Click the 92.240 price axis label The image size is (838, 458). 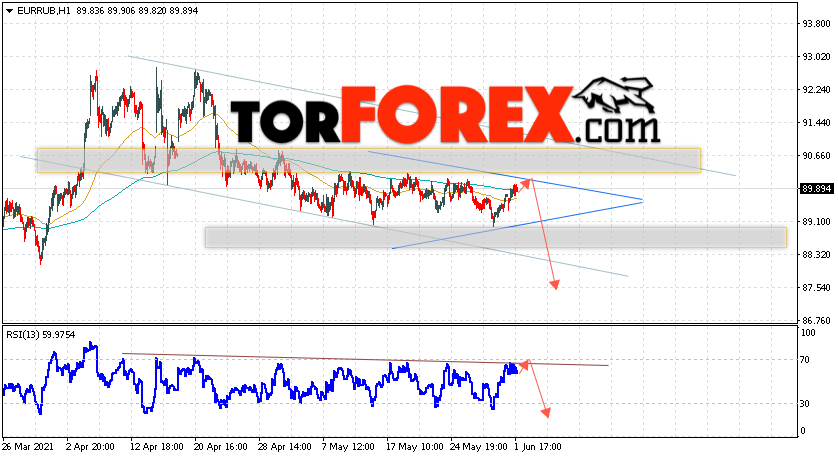point(816,90)
